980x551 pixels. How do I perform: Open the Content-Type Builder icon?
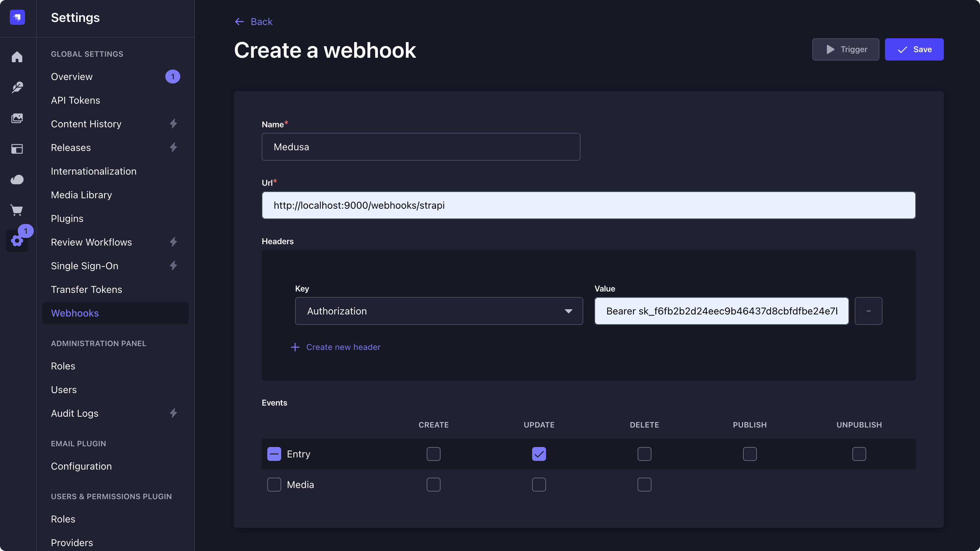point(17,149)
